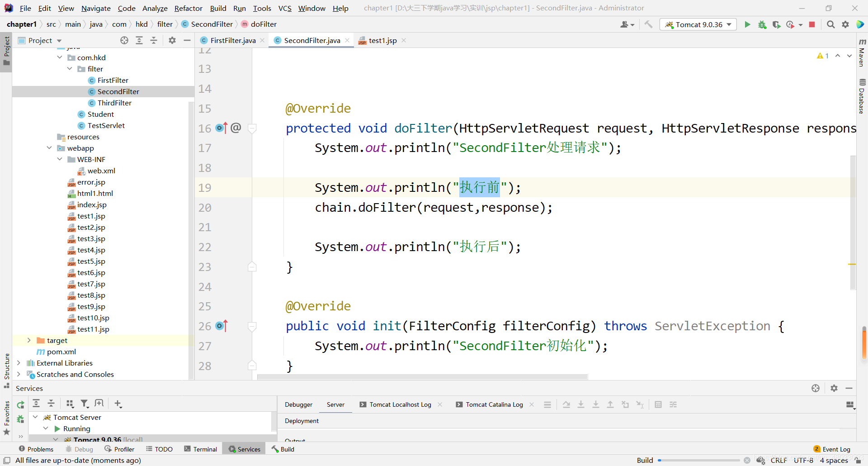Screen dimensions: 868x466
Task: Click the gutter override icon on line 26
Action: pyautogui.click(x=222, y=326)
